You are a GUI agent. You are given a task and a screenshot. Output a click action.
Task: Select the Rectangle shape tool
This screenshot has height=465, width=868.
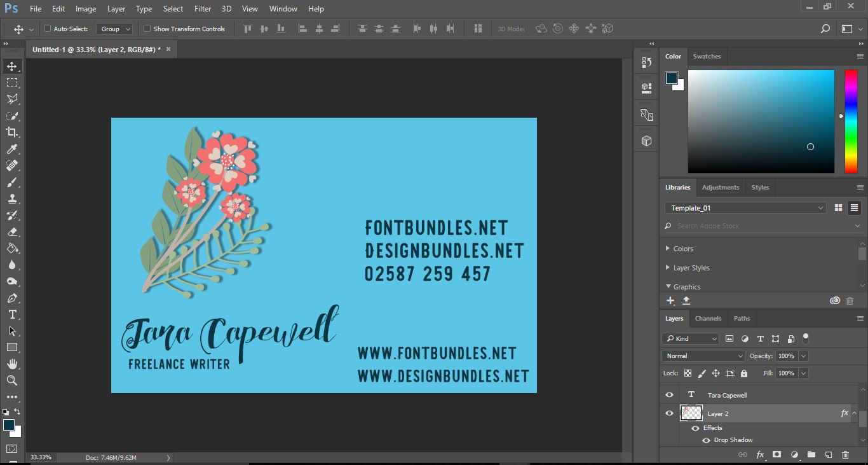coord(12,347)
